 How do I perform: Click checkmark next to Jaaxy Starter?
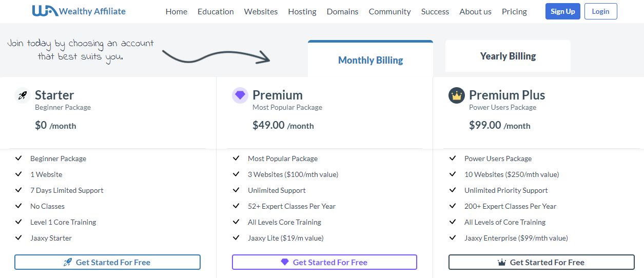18,237
